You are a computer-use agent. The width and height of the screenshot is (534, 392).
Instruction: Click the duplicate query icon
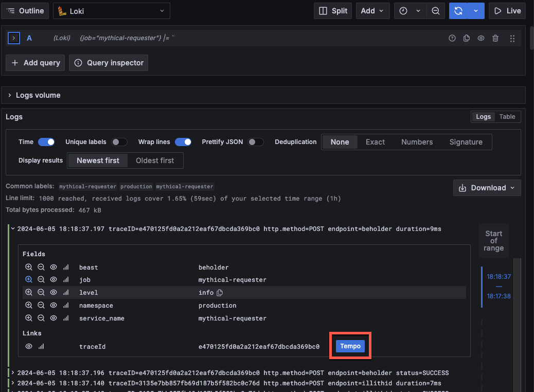(467, 38)
